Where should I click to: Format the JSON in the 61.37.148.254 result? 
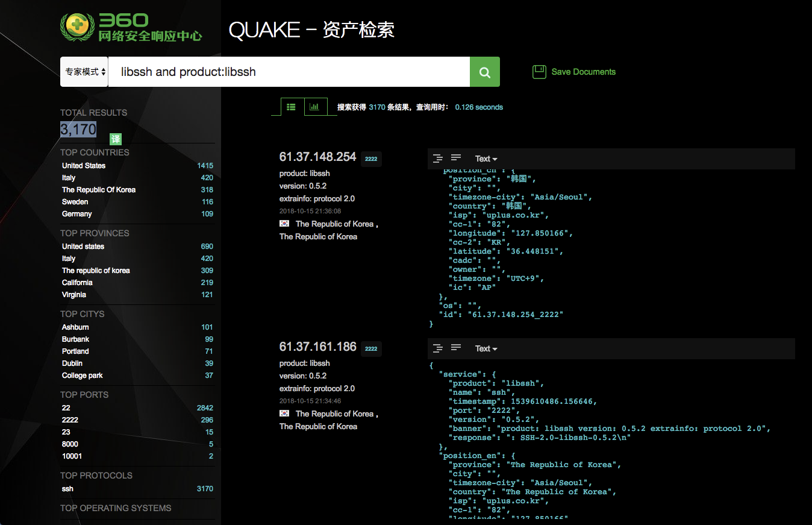pos(438,159)
